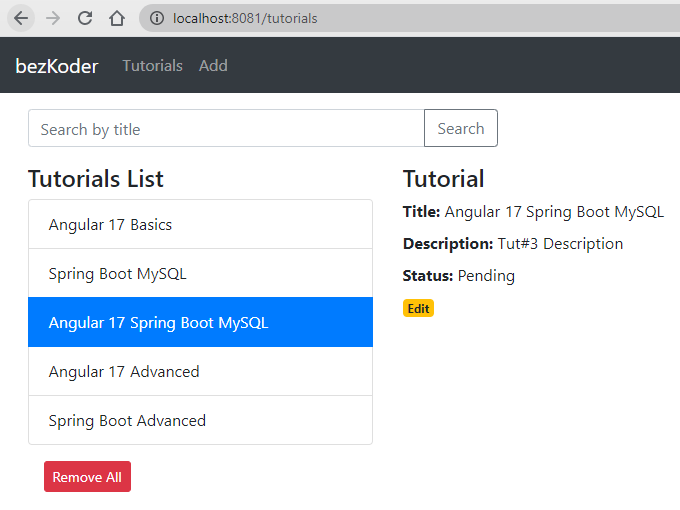This screenshot has height=510, width=680.
Task: Click the browser back arrow
Action: pyautogui.click(x=21, y=18)
